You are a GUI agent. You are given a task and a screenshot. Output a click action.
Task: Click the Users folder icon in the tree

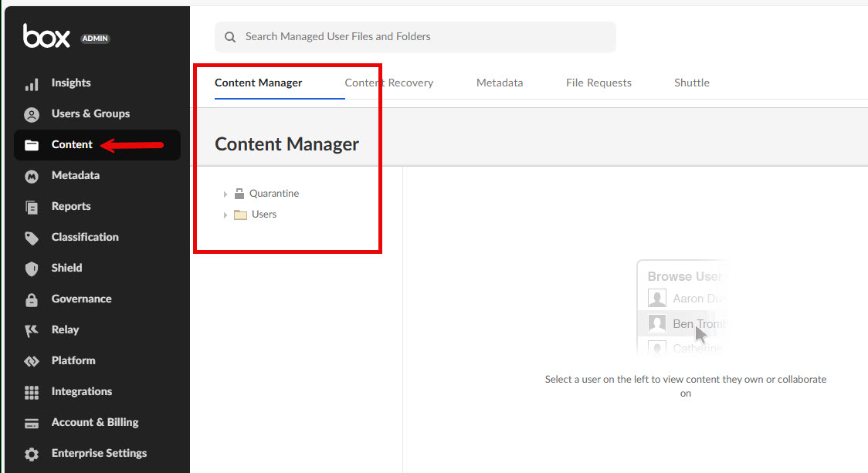point(240,215)
